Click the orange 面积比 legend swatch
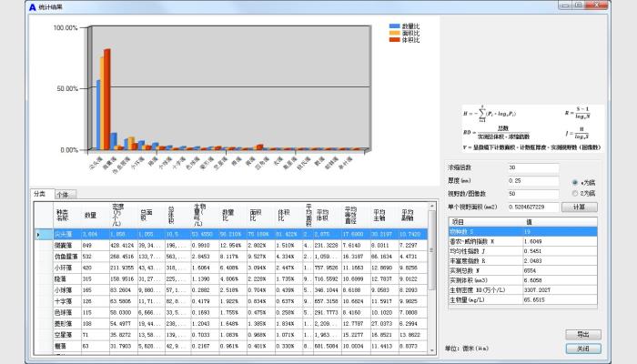 coord(393,33)
